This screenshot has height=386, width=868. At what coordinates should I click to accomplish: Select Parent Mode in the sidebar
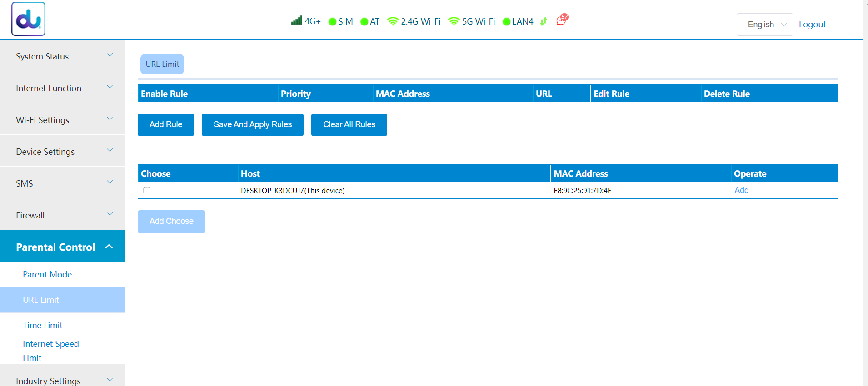[x=47, y=274]
